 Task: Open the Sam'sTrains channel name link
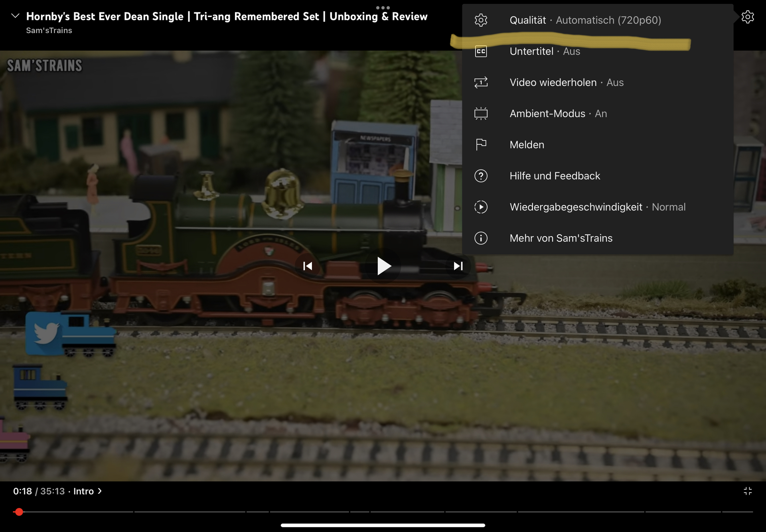point(49,31)
